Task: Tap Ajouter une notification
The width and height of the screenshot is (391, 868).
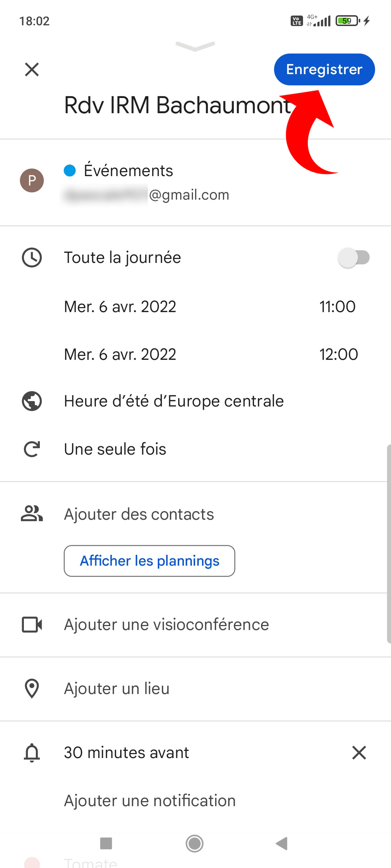Action: tap(150, 801)
